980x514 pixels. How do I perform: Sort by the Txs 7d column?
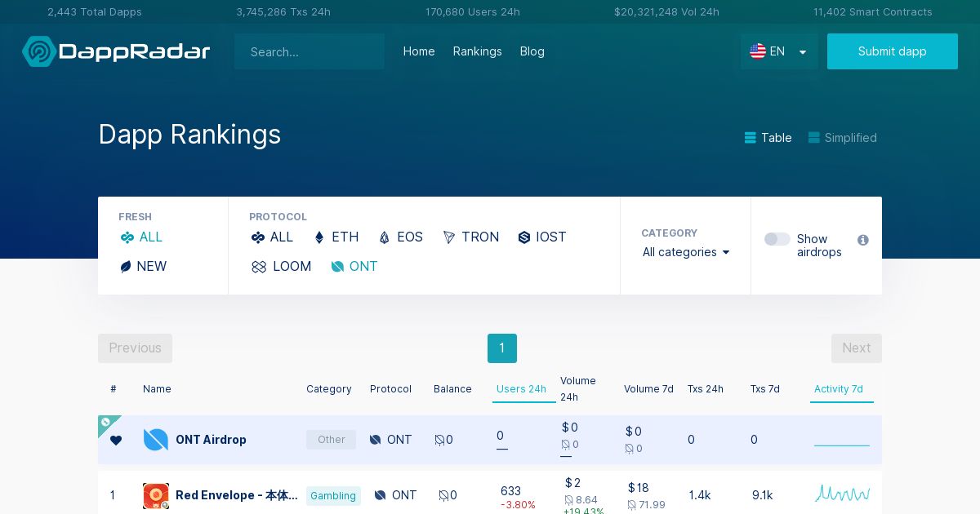coord(765,389)
